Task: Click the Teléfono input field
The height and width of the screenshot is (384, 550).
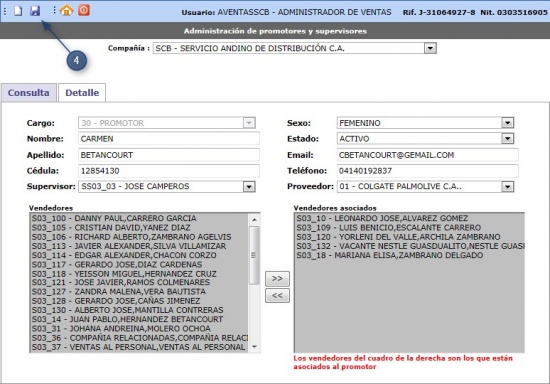Action: [x=428, y=171]
